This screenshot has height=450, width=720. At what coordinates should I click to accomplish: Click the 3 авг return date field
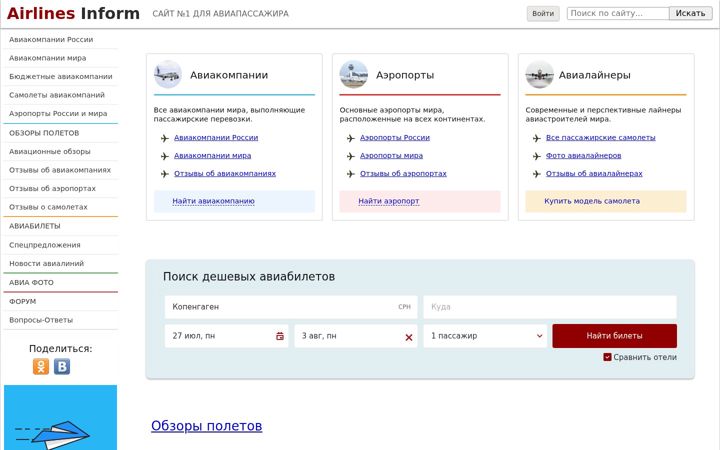click(356, 336)
